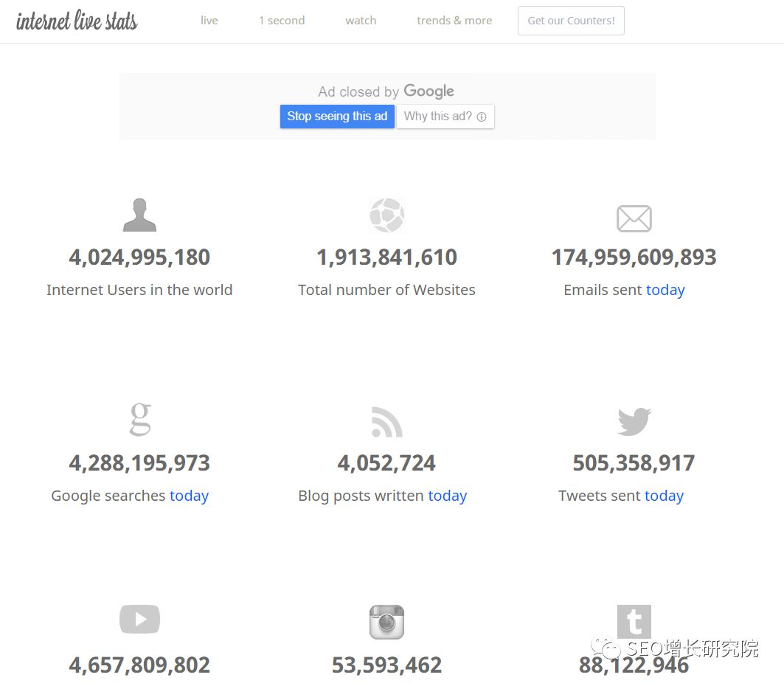Click the Emails sent envelope icon
Screen dimensions: 784x683
click(x=634, y=218)
